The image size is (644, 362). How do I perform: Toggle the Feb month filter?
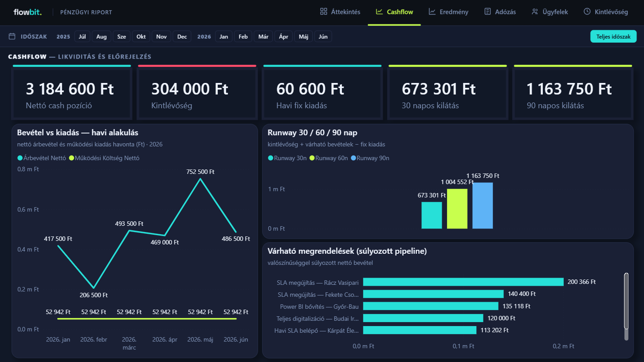tap(243, 37)
